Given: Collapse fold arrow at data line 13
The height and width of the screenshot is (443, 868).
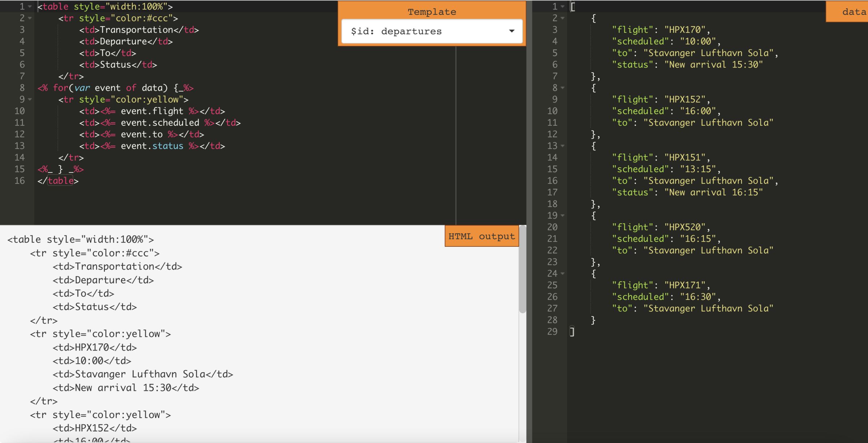Looking at the screenshot, I should pyautogui.click(x=562, y=146).
